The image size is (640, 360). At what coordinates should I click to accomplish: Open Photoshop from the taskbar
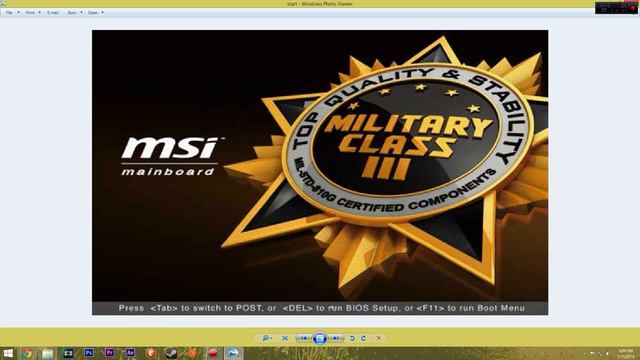pos(89,353)
